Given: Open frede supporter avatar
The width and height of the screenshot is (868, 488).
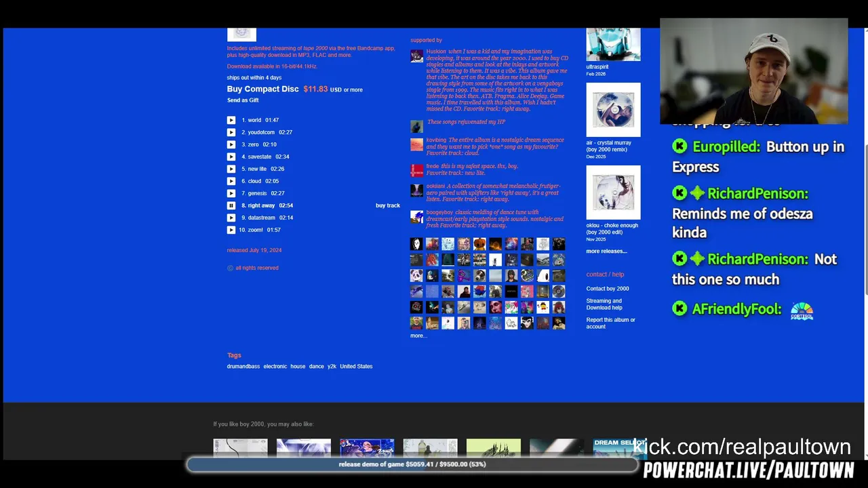Looking at the screenshot, I should tap(416, 170).
